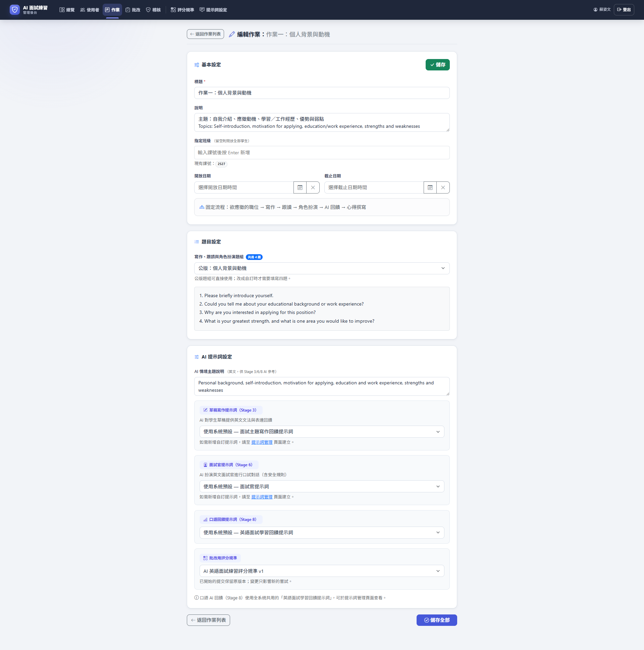Expand the 面試主題寫作回饋提示詞 dropdown

point(322,432)
